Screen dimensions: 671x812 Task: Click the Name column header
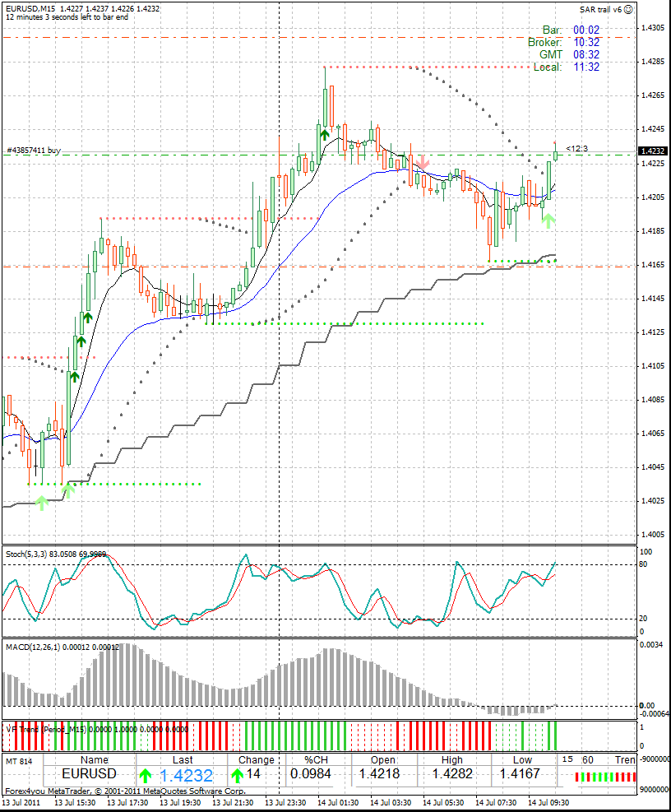pos(95,759)
